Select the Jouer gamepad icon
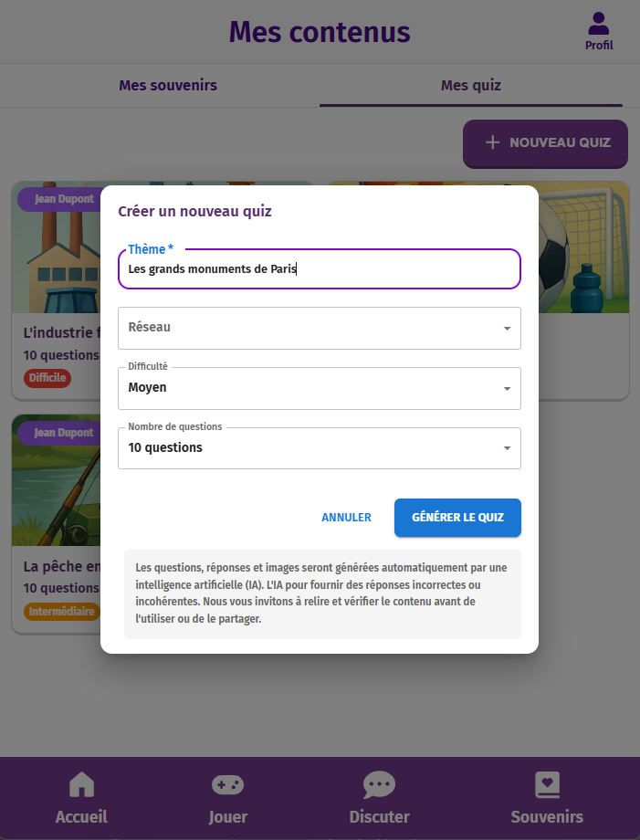The width and height of the screenshot is (640, 840). click(226, 784)
